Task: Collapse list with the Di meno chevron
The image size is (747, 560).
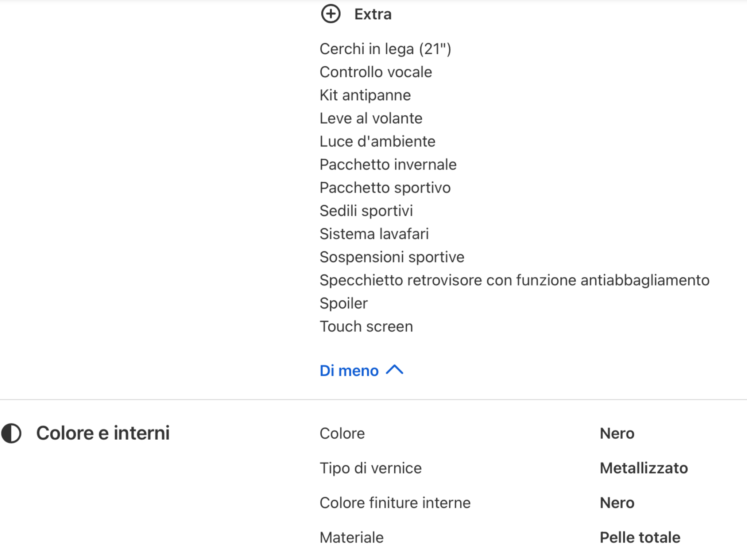Action: pyautogui.click(x=395, y=370)
